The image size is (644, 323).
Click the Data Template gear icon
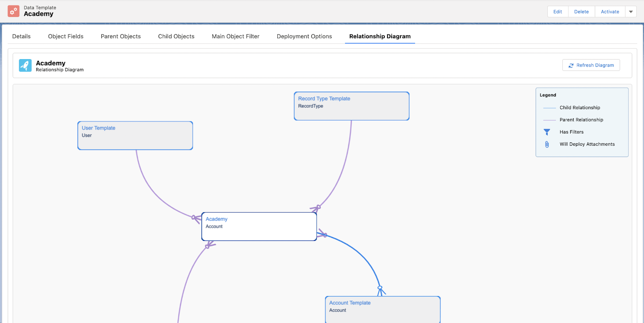click(13, 11)
